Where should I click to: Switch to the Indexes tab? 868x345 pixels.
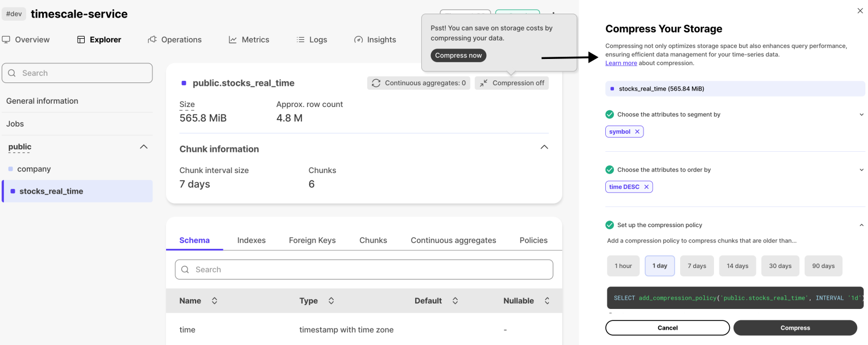251,240
